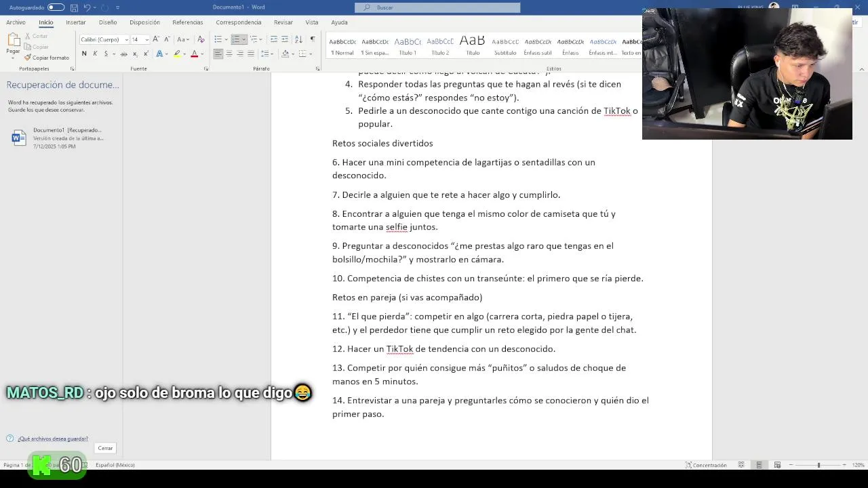Apply superscript formatting
Screen dimensions: 868x488
point(146,54)
